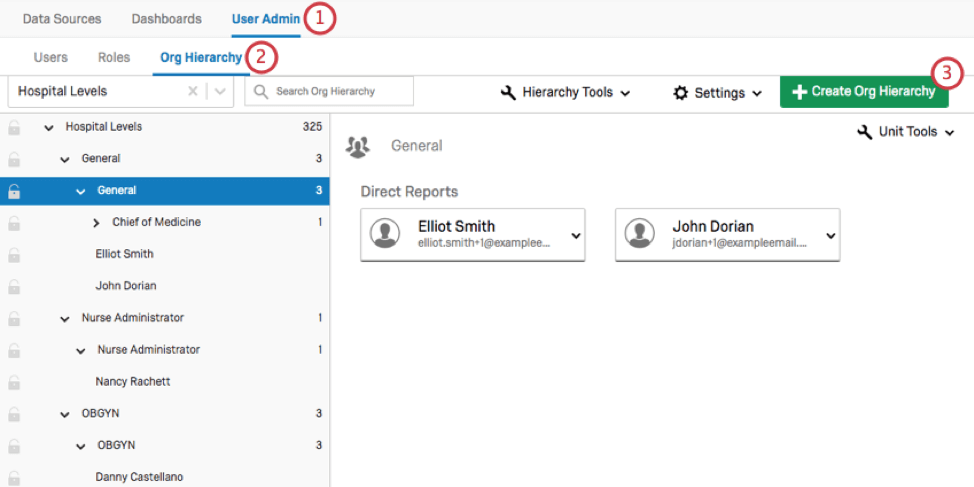Click elliot.smith+1 email text in card
Screen dimensions: 974x487
485,244
